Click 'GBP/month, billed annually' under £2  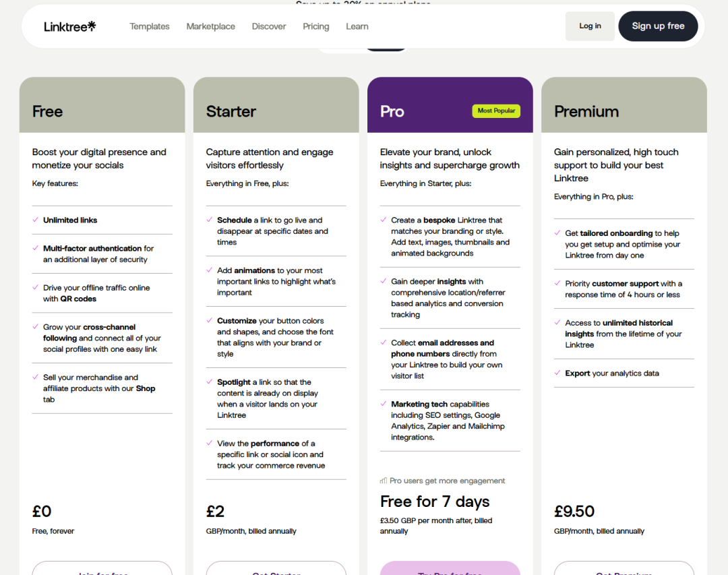point(251,531)
